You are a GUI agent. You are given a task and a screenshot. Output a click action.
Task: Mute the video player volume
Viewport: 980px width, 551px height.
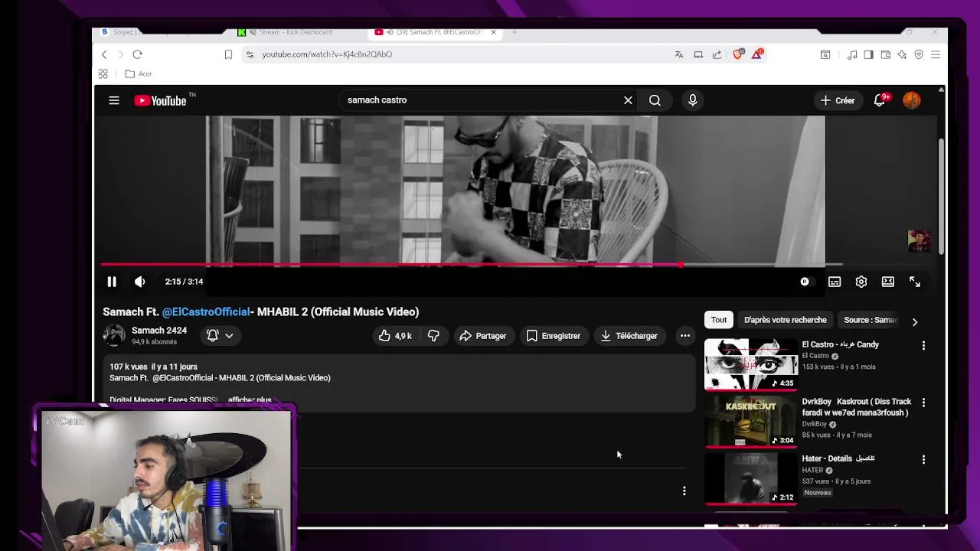(x=139, y=282)
